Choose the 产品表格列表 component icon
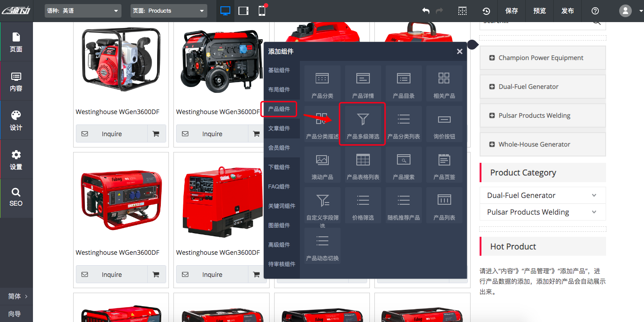Image resolution: width=644 pixels, height=322 pixels. 363,164
